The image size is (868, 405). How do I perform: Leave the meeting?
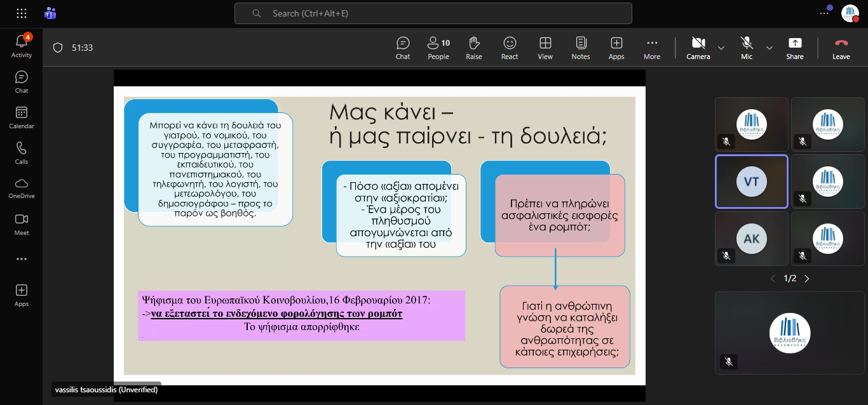pyautogui.click(x=841, y=48)
